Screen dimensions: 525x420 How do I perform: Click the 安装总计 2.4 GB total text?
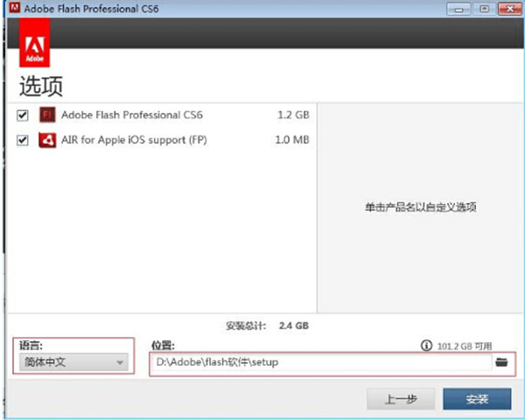(267, 325)
